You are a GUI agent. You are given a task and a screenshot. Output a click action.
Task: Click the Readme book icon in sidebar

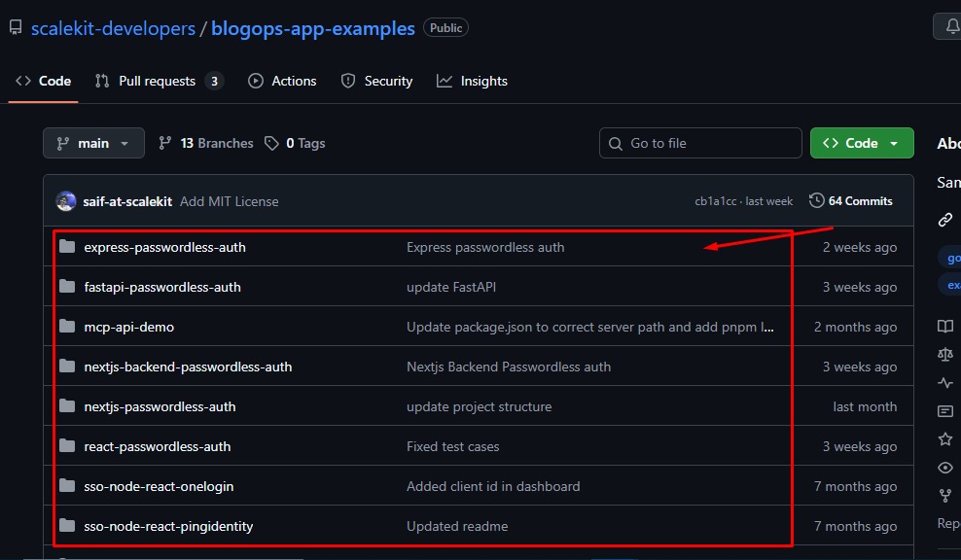click(x=945, y=326)
